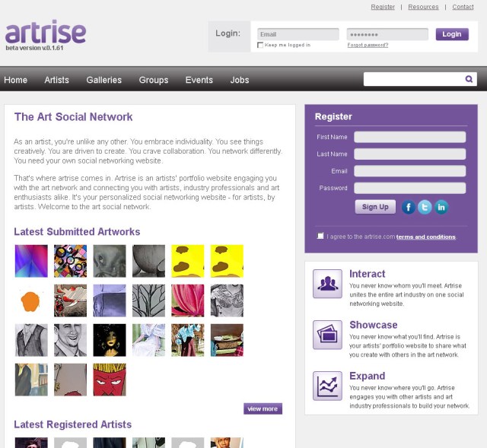Sign up with the Facebook icon
The width and height of the screenshot is (487, 448).
[409, 207]
